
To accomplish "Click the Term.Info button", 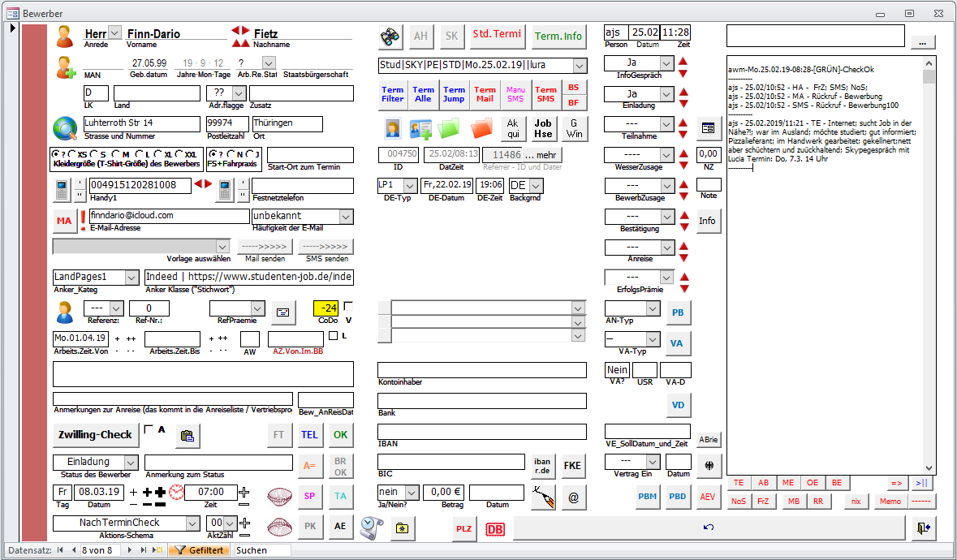I will pyautogui.click(x=558, y=37).
